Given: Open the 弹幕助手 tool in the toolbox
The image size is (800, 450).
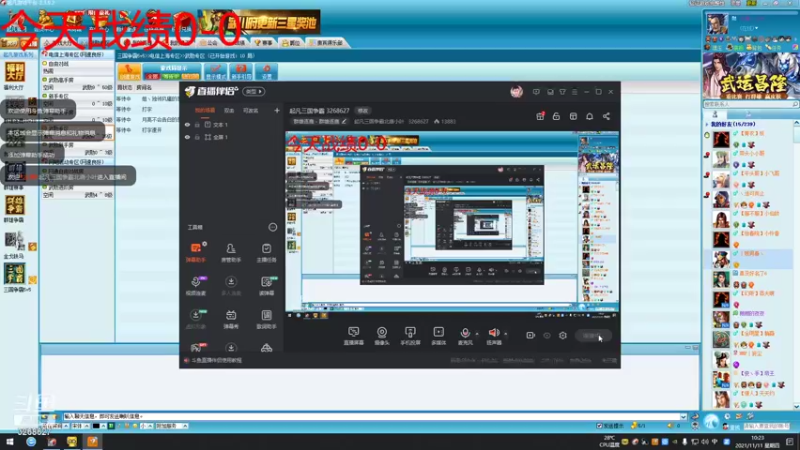Looking at the screenshot, I should [195, 253].
